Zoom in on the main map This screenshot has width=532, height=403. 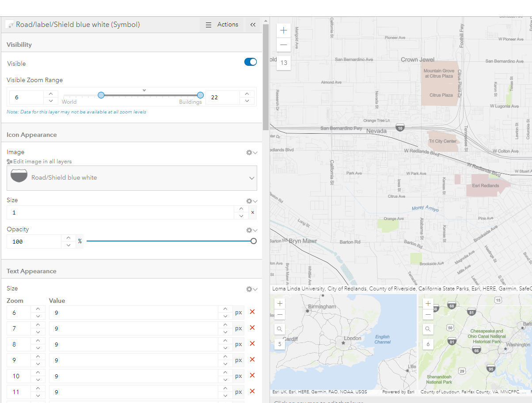click(x=283, y=30)
